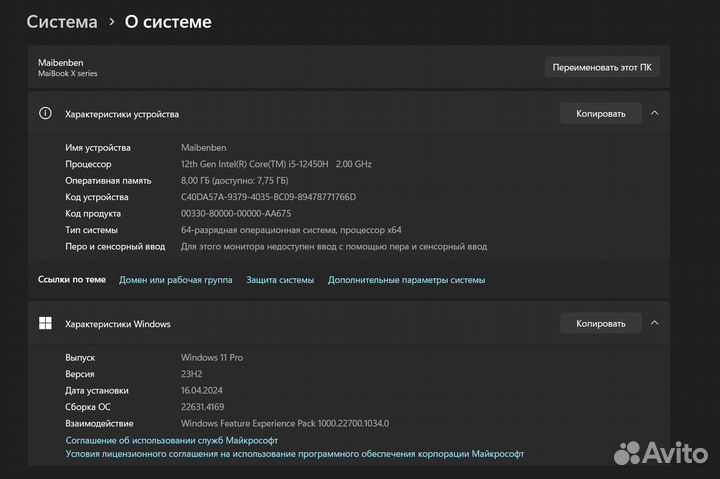Select pen input unavailable message text
This screenshot has width=720, height=479.
coord(334,247)
